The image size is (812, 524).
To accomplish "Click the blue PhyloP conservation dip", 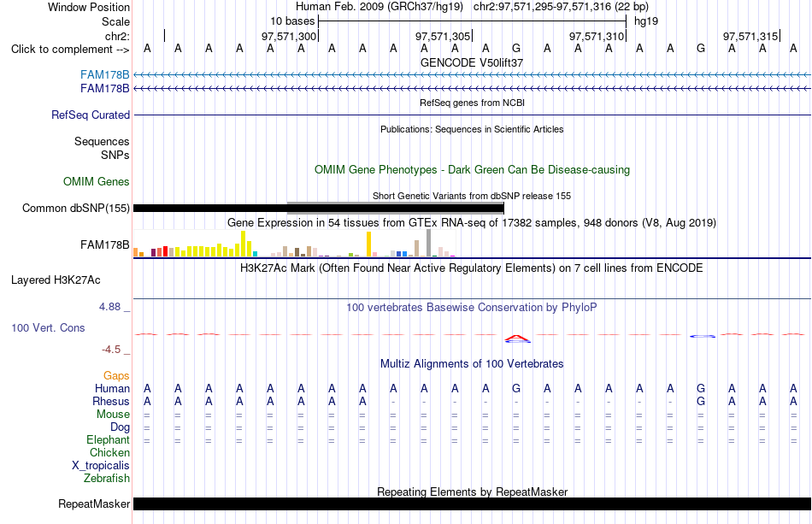I will [703, 336].
